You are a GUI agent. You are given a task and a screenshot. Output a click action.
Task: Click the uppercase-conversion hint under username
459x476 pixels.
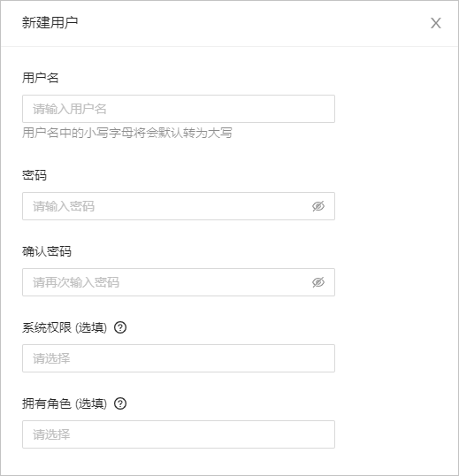tap(127, 133)
